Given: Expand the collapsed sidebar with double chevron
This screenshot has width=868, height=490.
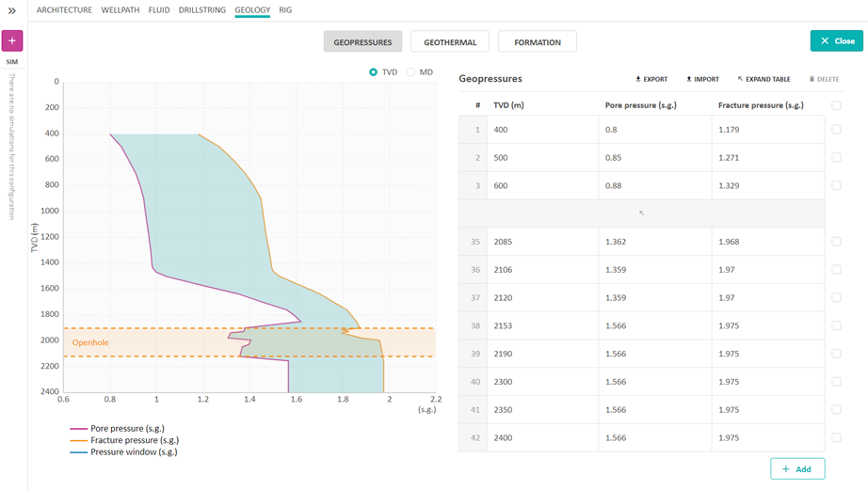Looking at the screenshot, I should [12, 10].
